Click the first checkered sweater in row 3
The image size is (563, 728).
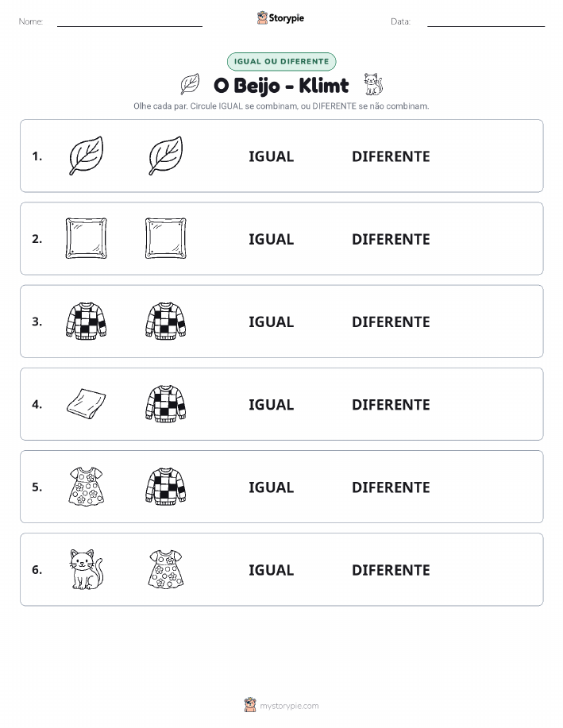[87, 321]
